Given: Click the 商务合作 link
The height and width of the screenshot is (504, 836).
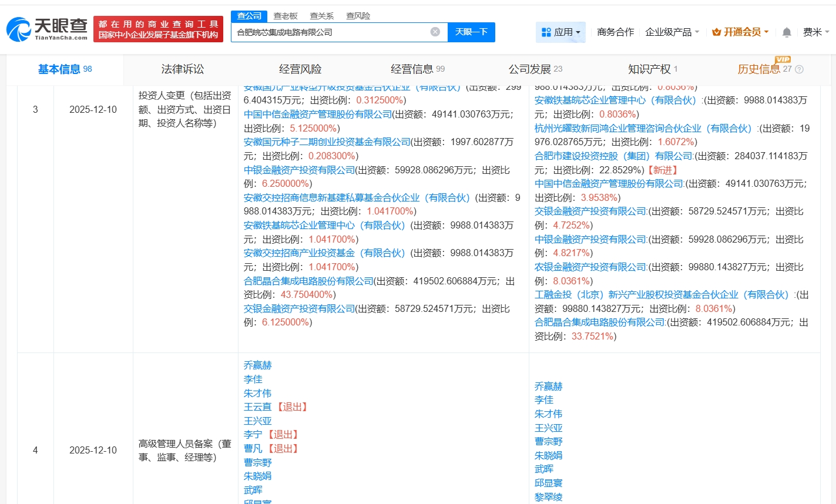Looking at the screenshot, I should [615, 32].
